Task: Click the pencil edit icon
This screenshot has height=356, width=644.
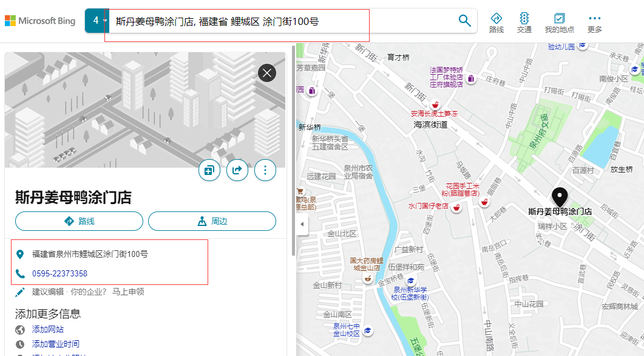Action: click(x=19, y=292)
